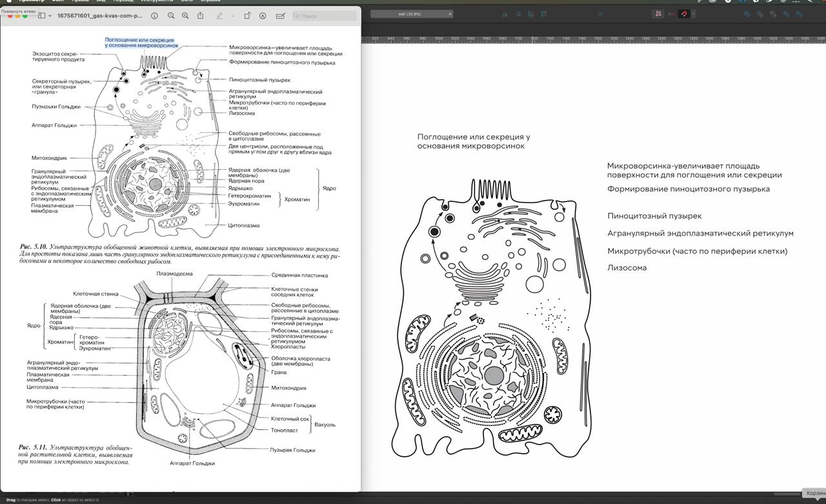Click 'Экзоцитоз секретируемого продукта' label in Preview
This screenshot has width=826, height=504.
coord(58,56)
